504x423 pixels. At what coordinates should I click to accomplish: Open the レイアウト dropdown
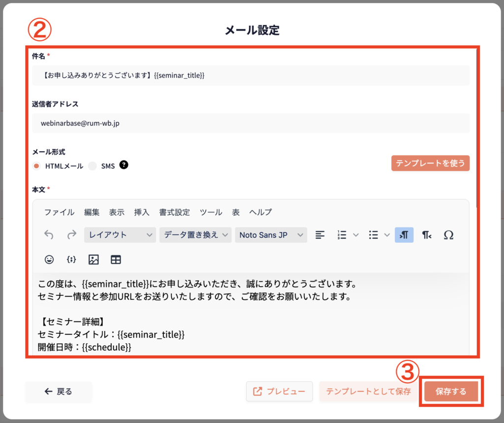(x=120, y=235)
